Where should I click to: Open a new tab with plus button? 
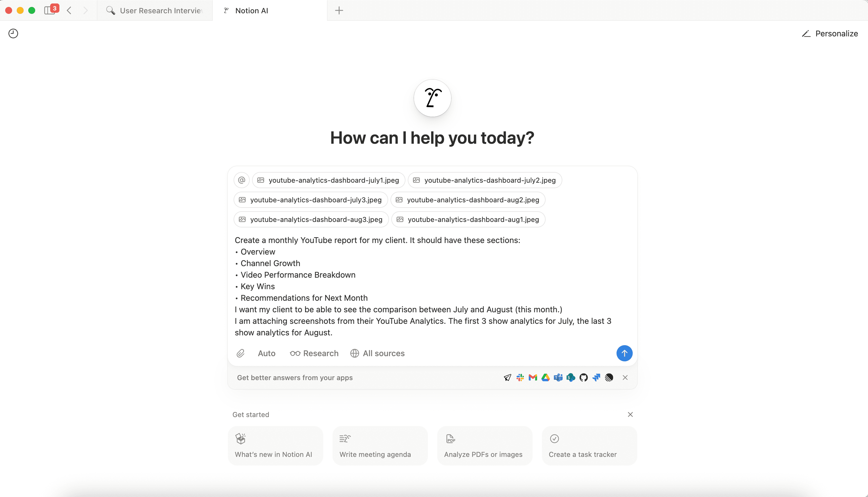(x=339, y=11)
